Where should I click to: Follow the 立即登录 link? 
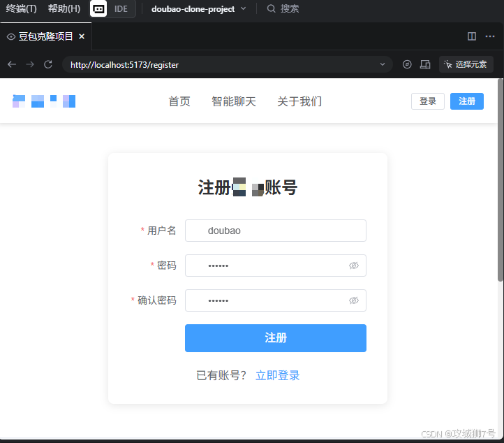277,375
